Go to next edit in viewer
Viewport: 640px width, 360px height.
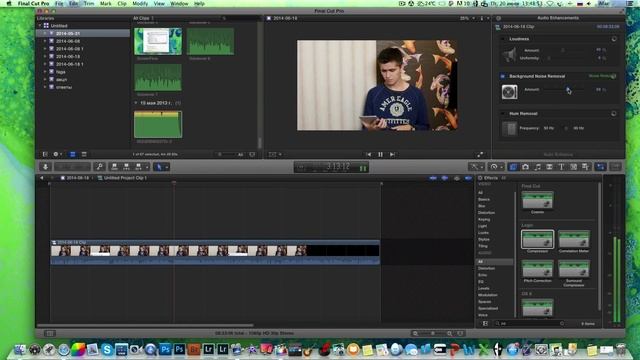point(392,154)
